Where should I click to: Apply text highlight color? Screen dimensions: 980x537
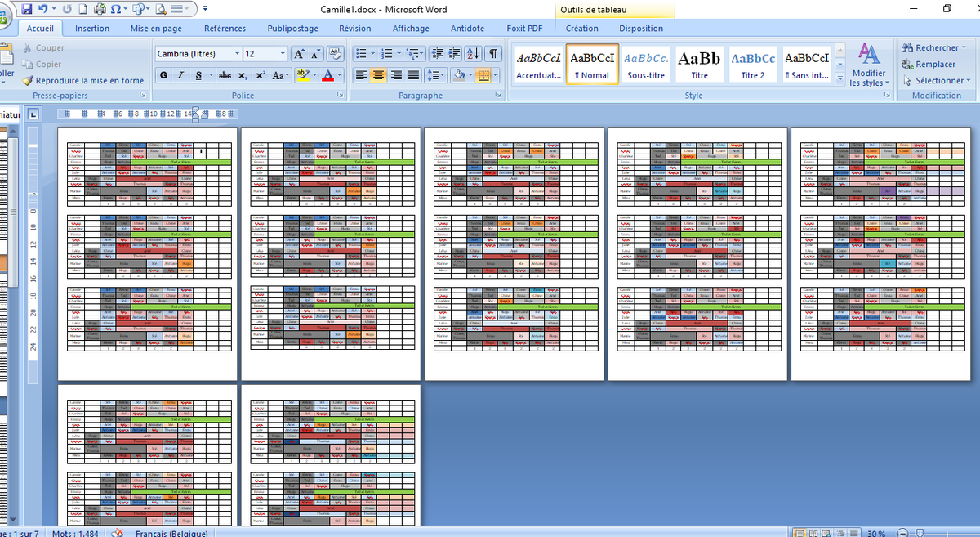[x=301, y=75]
